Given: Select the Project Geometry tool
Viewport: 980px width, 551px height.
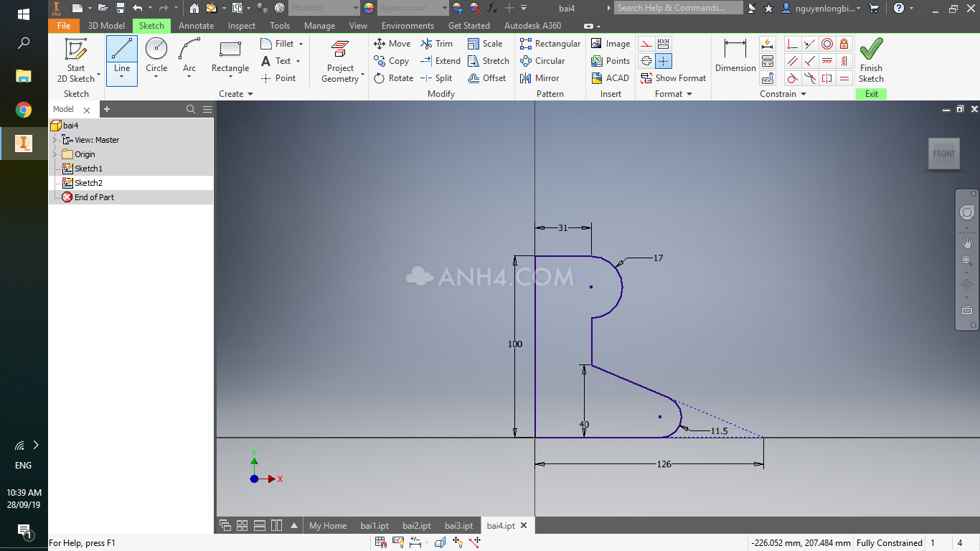Looking at the screenshot, I should coord(340,61).
